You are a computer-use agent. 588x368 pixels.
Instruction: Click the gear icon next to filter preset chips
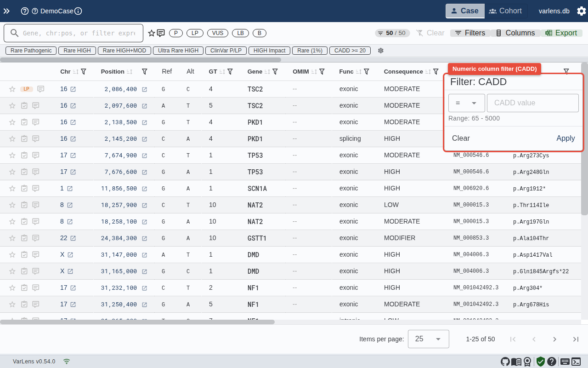pos(380,51)
